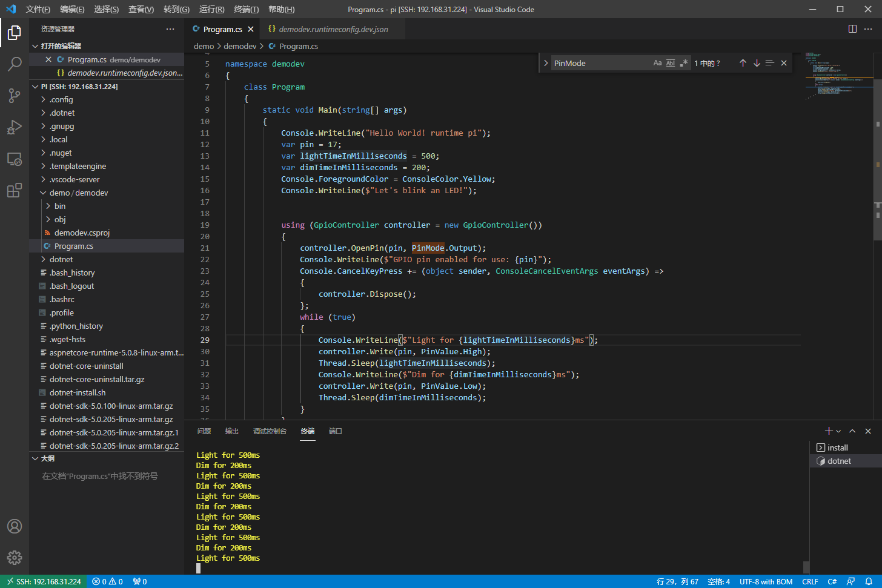Open the Source Control view icon
The height and width of the screenshot is (588, 882).
(15, 95)
